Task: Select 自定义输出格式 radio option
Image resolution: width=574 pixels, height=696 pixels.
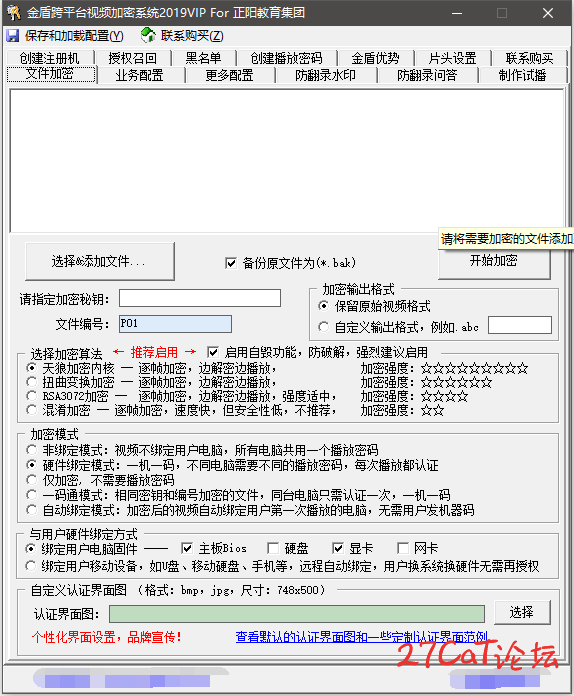Action: tap(324, 327)
